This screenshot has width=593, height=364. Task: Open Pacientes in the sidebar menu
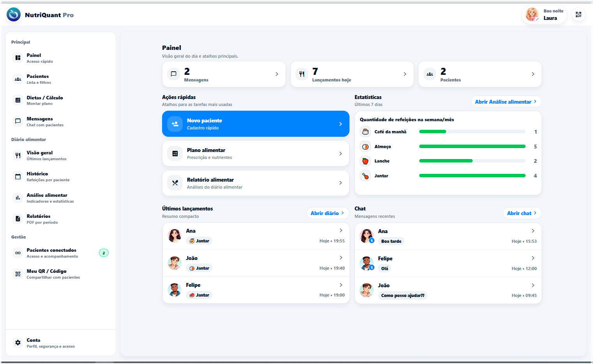click(38, 79)
